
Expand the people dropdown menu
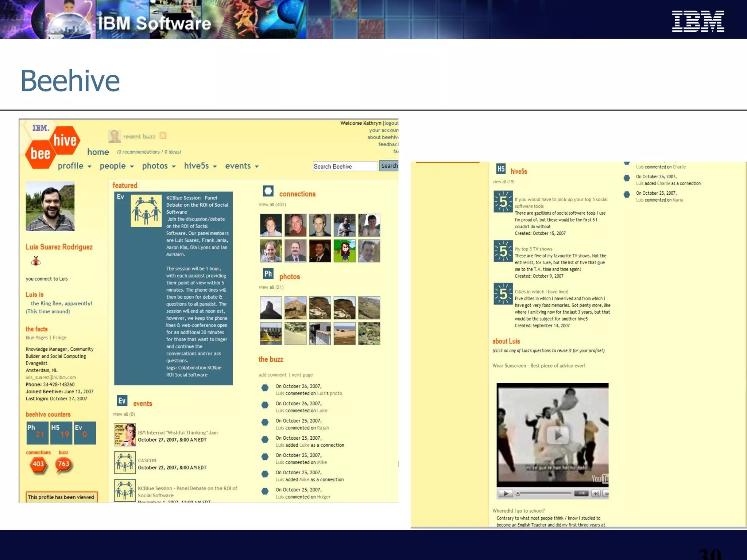pos(116,166)
